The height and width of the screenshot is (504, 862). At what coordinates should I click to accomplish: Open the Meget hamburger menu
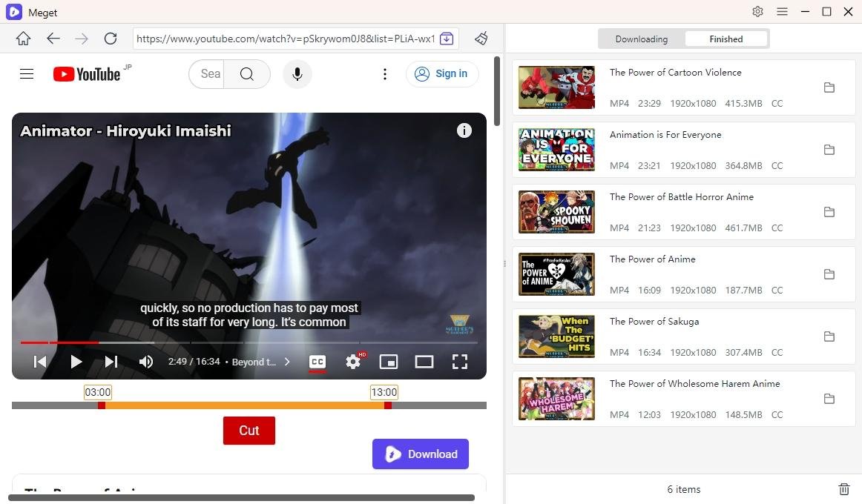point(782,12)
